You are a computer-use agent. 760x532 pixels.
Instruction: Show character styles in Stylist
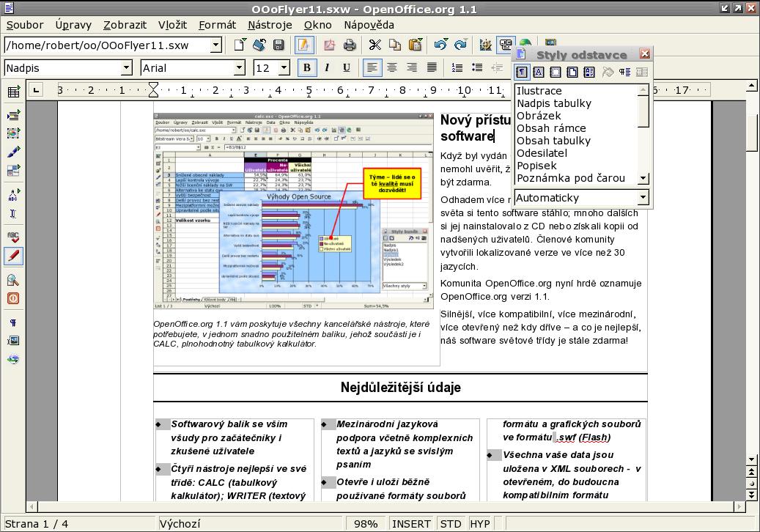coord(539,73)
